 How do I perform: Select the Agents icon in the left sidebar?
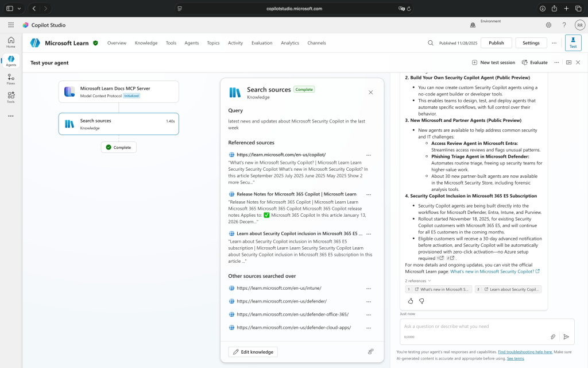(10, 60)
